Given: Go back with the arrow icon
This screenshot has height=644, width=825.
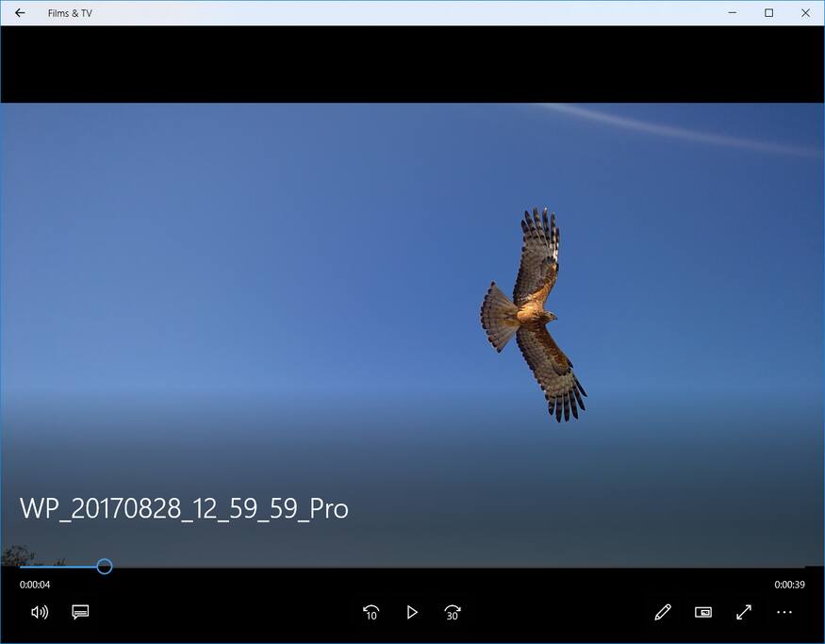Looking at the screenshot, I should (x=20, y=13).
